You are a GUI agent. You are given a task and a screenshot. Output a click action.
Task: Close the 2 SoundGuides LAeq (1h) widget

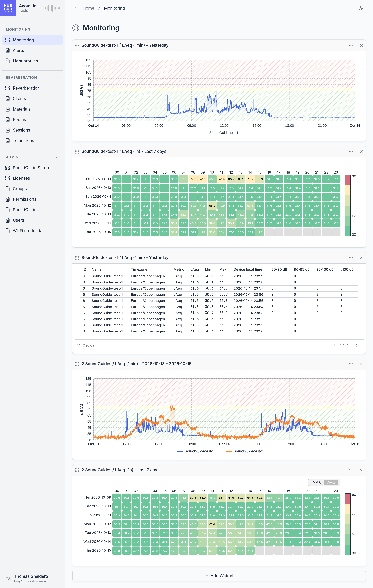(x=361, y=470)
